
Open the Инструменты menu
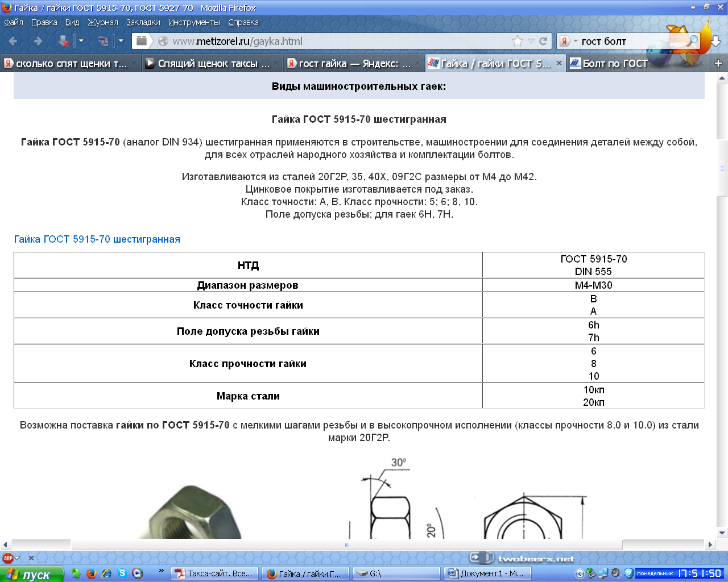[194, 22]
